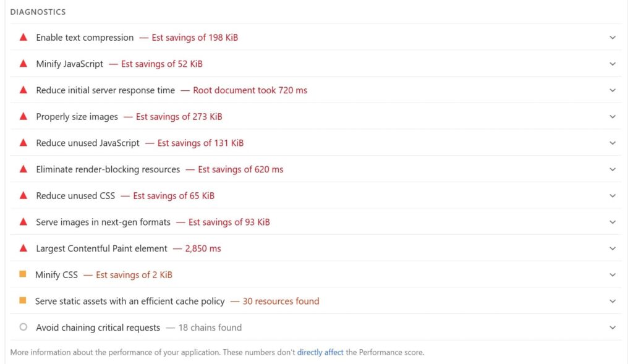Expand the Reduce unused JavaScript chevron

[x=613, y=143]
